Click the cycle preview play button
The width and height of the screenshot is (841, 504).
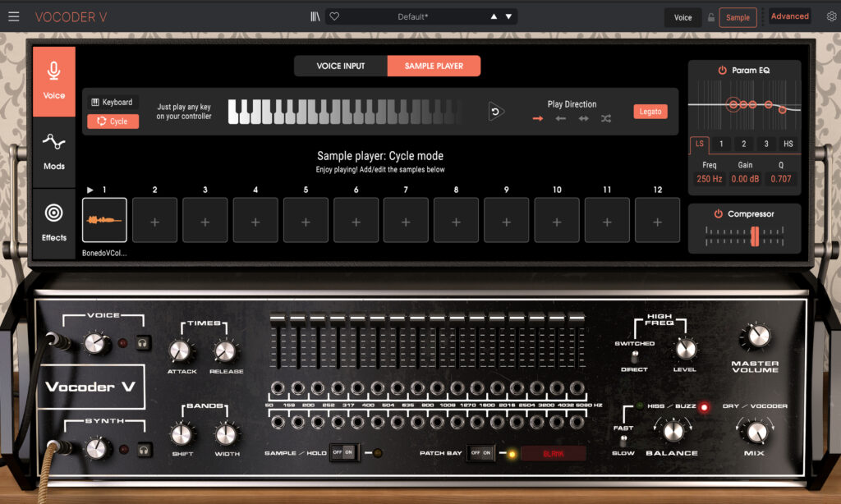495,112
